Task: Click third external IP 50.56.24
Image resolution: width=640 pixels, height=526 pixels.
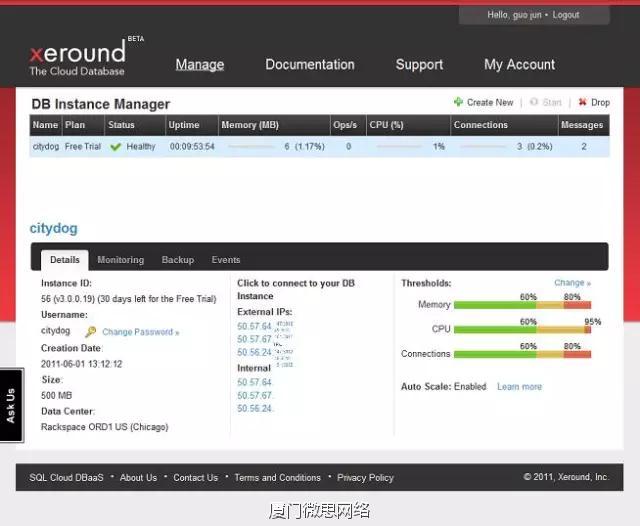Action: tap(254, 352)
